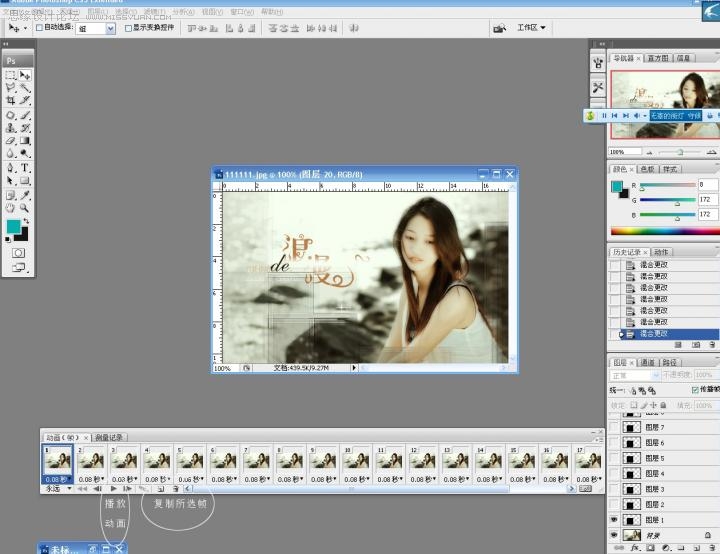
Task: Hide the 背景 layer
Action: (614, 535)
